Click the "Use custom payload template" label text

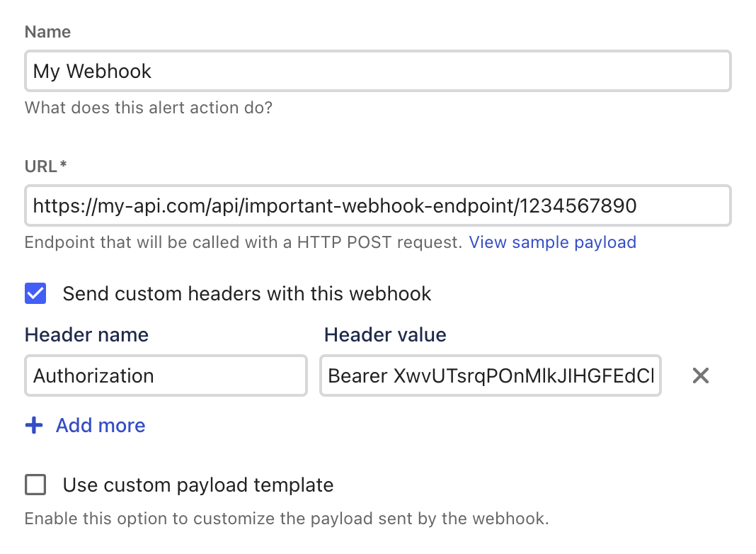pyautogui.click(x=198, y=485)
